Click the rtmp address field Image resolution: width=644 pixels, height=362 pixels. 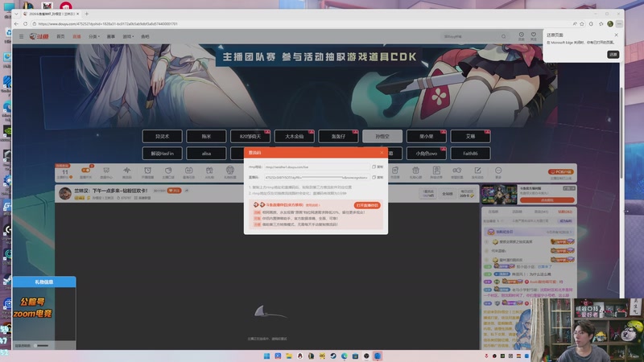316,167
